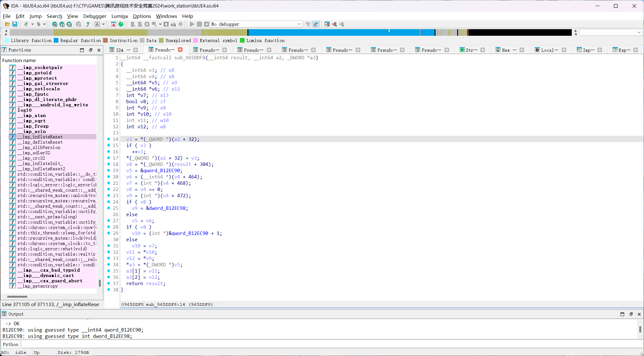Close the Functions panel
This screenshot has width=644, height=356.
tap(99, 50)
